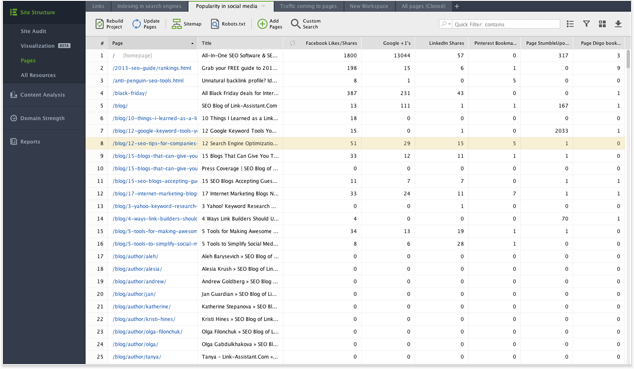Open the /blog/author/aleh/ page link
Screen dimensions: 634x369
tap(135, 256)
